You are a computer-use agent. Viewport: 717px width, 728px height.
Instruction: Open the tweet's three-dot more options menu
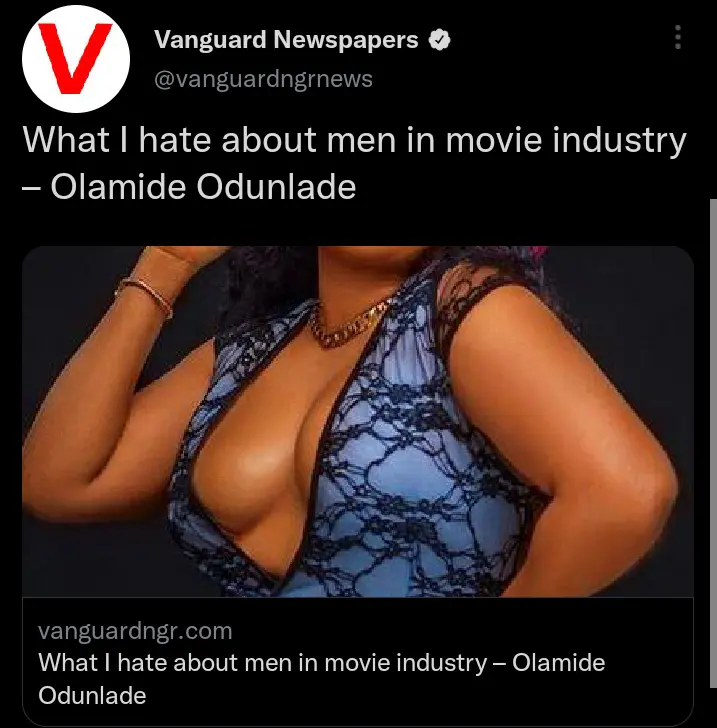(678, 37)
